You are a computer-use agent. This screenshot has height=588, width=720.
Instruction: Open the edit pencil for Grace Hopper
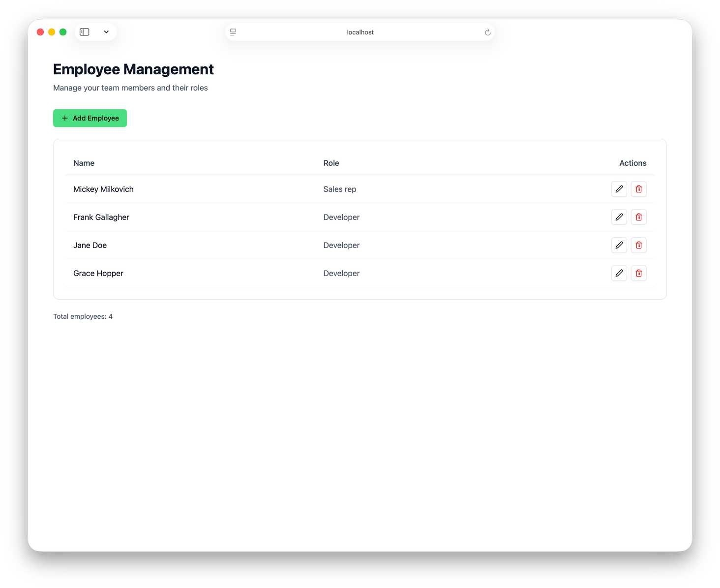click(619, 273)
